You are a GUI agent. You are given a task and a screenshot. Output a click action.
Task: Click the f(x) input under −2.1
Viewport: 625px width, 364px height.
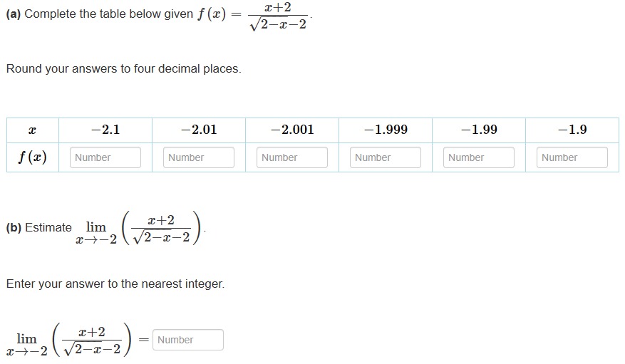[105, 157]
